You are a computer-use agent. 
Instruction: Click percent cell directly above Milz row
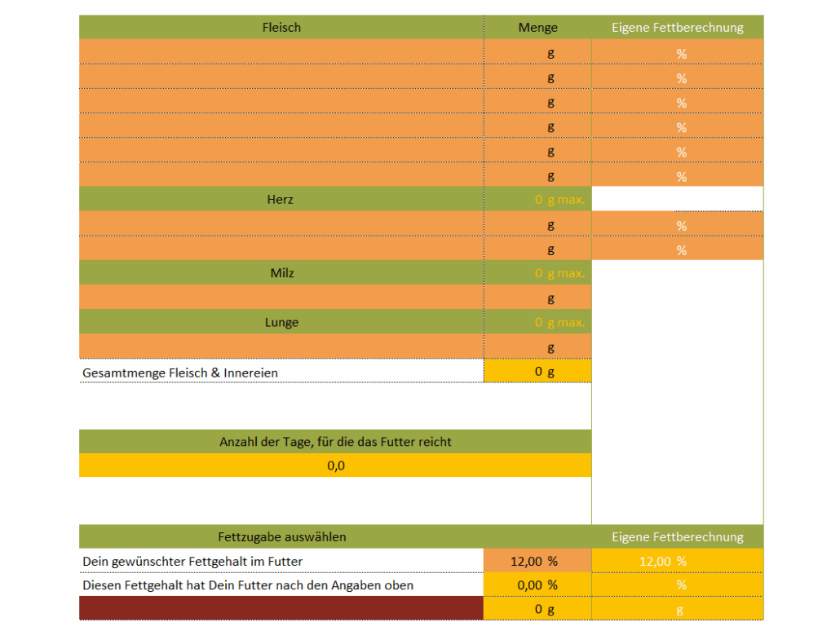[678, 249]
